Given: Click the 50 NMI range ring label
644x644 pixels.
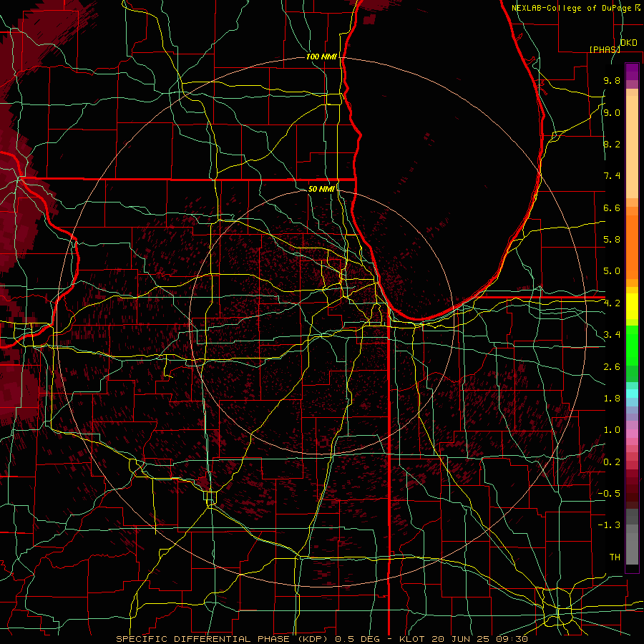Looking at the screenshot, I should click(321, 189).
